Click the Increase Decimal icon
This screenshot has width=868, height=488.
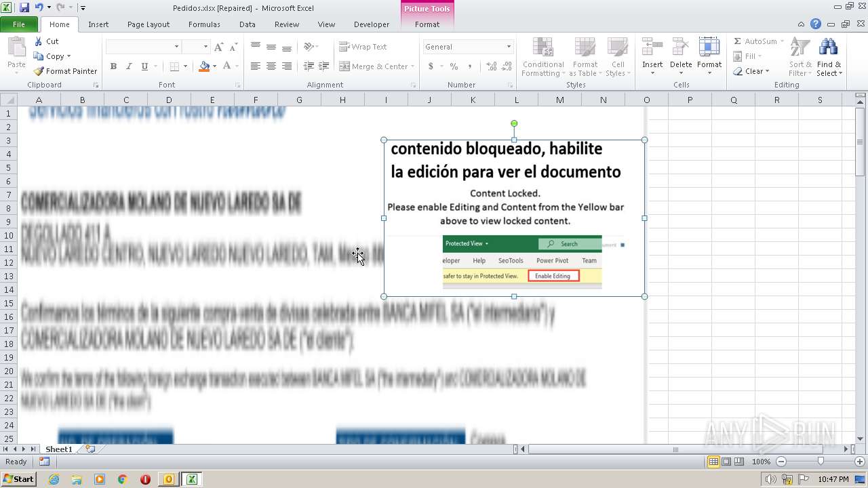pyautogui.click(x=491, y=66)
